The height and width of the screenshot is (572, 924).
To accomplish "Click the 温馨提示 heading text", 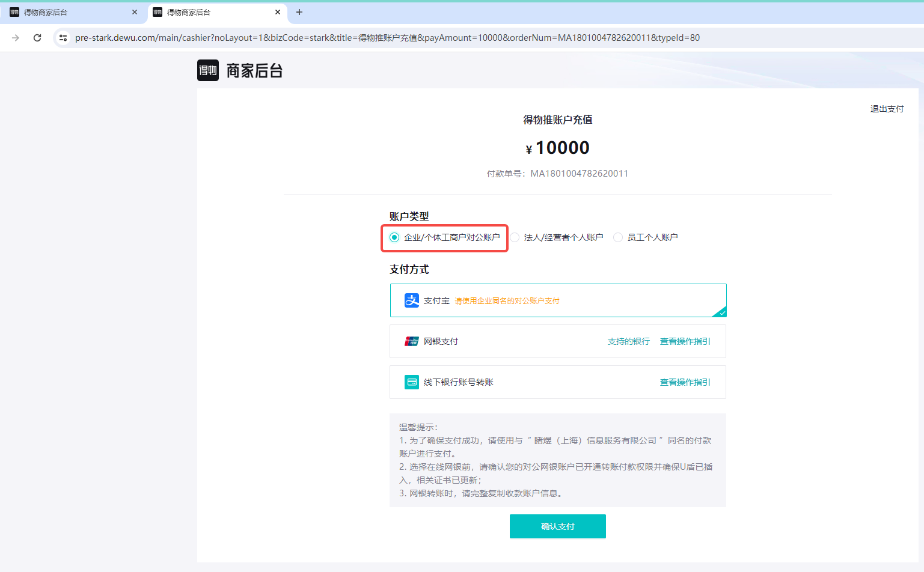I will [418, 427].
